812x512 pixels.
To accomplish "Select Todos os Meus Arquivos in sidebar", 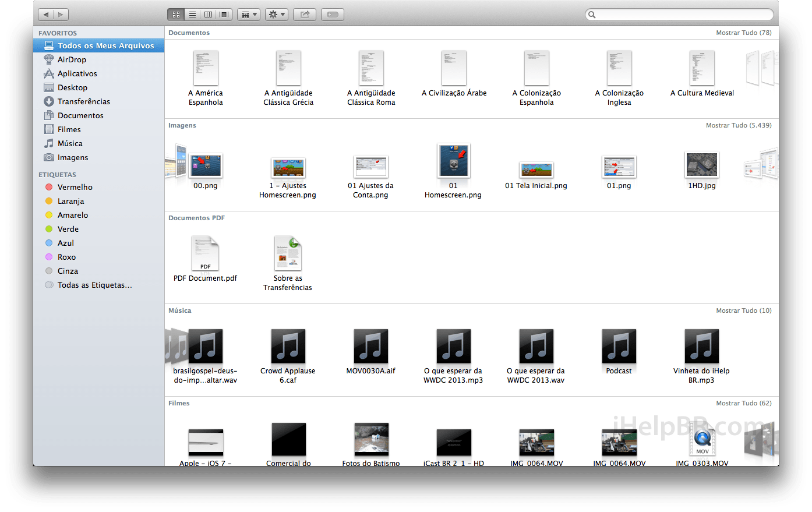I will click(x=99, y=45).
